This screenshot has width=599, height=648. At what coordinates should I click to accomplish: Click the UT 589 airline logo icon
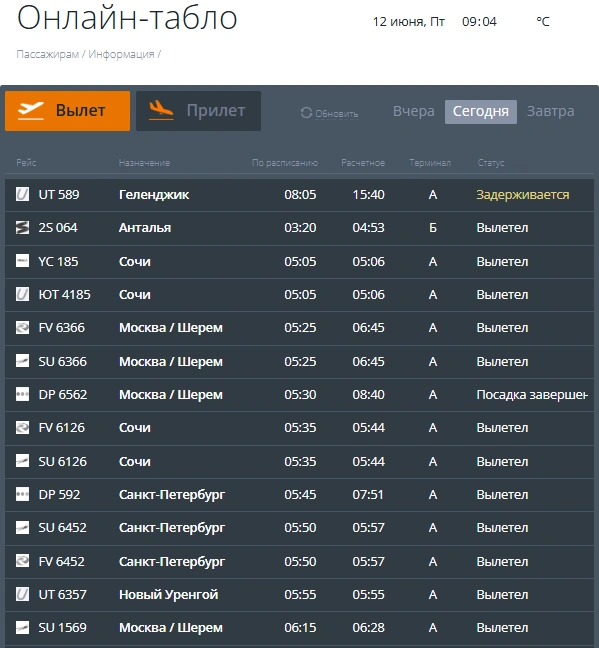click(22, 194)
